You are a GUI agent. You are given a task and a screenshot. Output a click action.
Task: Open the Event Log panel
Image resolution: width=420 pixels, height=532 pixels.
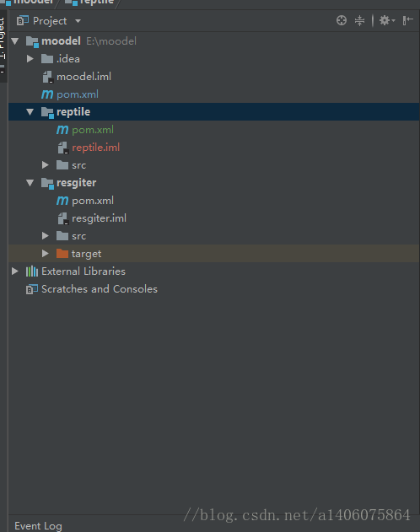pyautogui.click(x=38, y=526)
